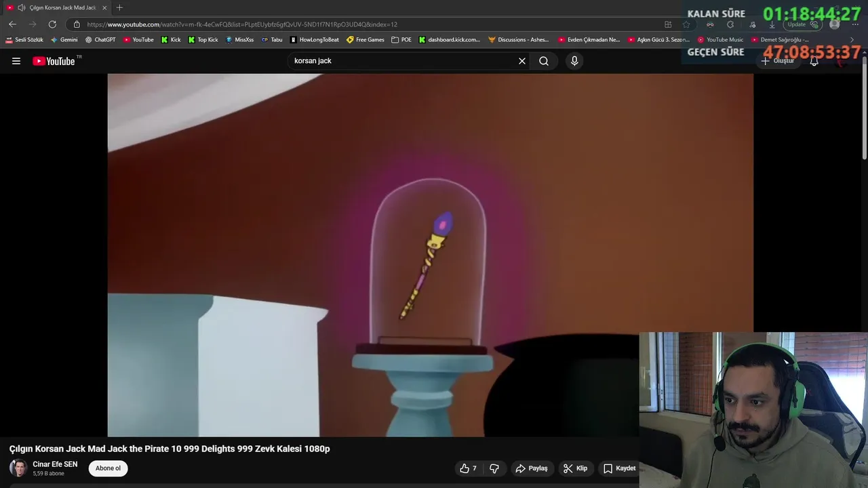Open the Aşkın Gücü 3. Sezon bookmark
This screenshot has height=488, width=868.
[658, 40]
